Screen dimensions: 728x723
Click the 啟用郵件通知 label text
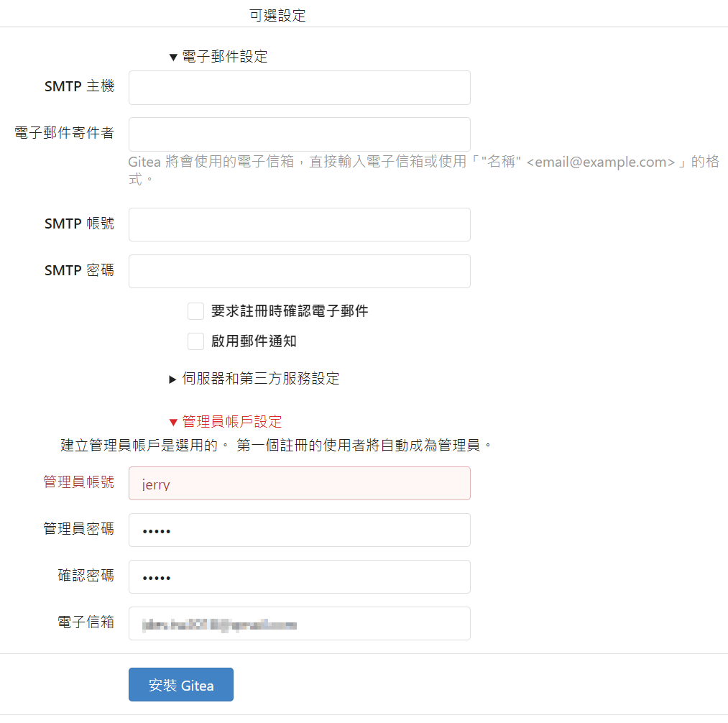(x=254, y=341)
